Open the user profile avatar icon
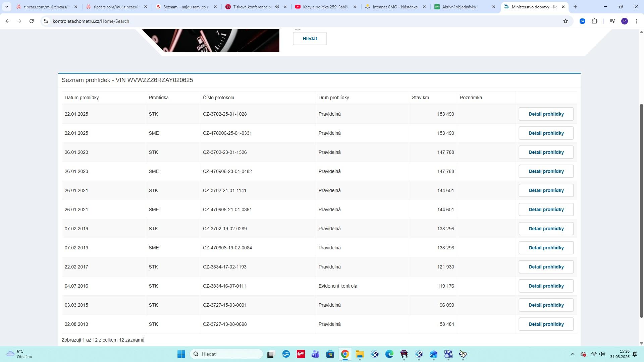Viewport: 644px width, 362px height. pos(625,21)
